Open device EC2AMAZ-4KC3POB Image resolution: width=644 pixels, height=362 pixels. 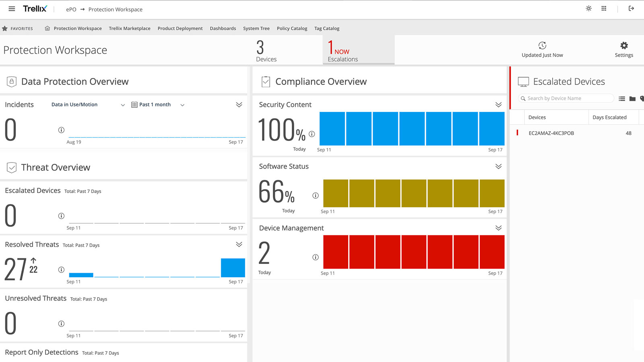click(x=551, y=133)
